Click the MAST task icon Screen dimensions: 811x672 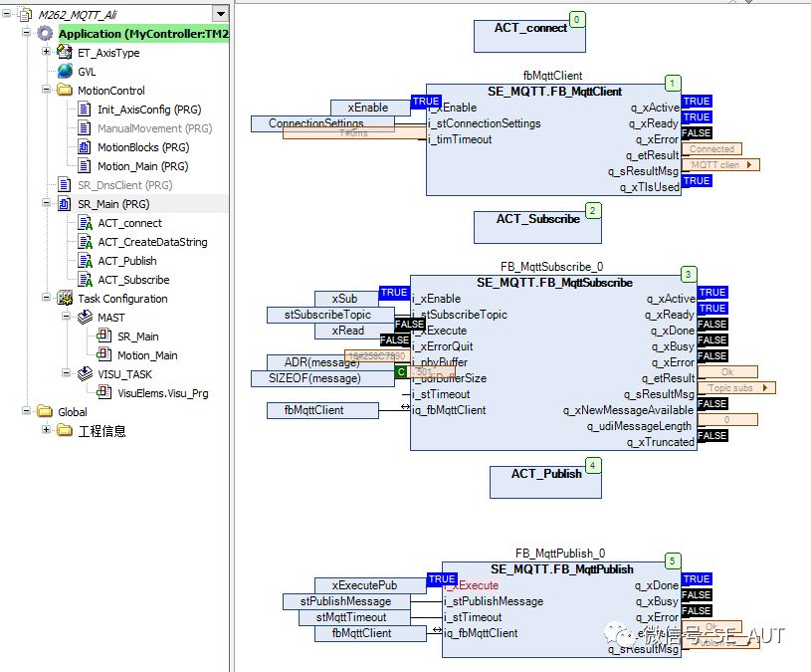[x=85, y=318]
